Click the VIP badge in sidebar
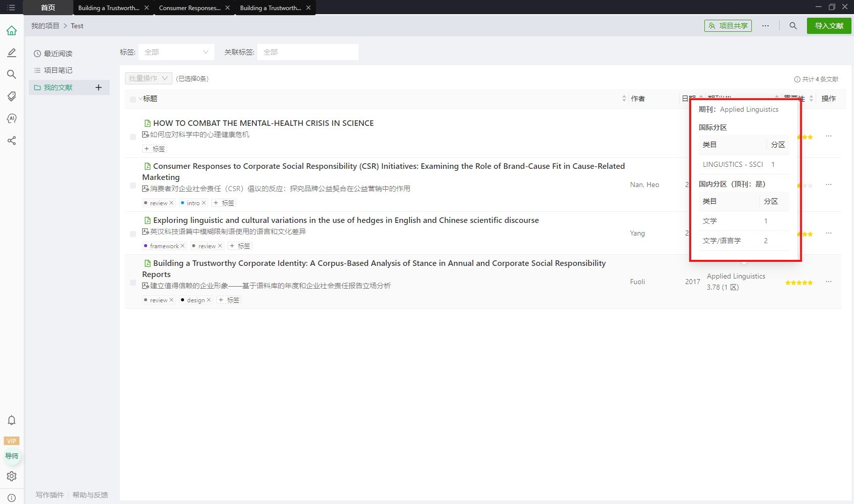Image resolution: width=854 pixels, height=504 pixels. [12, 441]
